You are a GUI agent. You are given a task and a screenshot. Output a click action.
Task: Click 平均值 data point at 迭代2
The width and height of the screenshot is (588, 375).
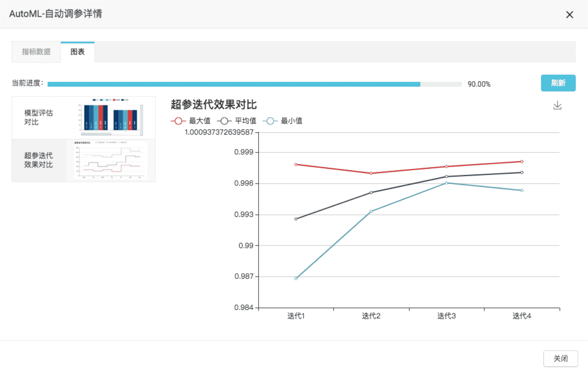point(371,193)
